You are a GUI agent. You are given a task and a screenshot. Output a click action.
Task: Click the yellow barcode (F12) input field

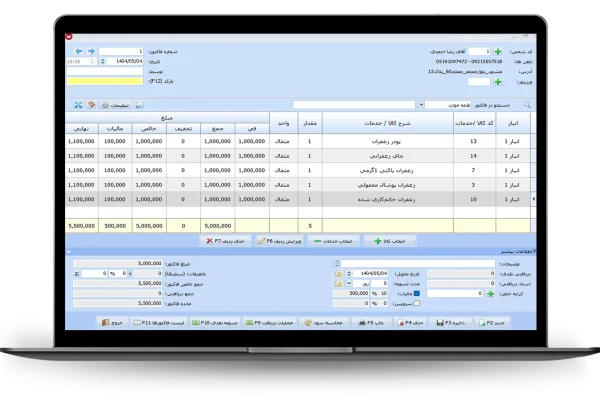click(x=104, y=81)
